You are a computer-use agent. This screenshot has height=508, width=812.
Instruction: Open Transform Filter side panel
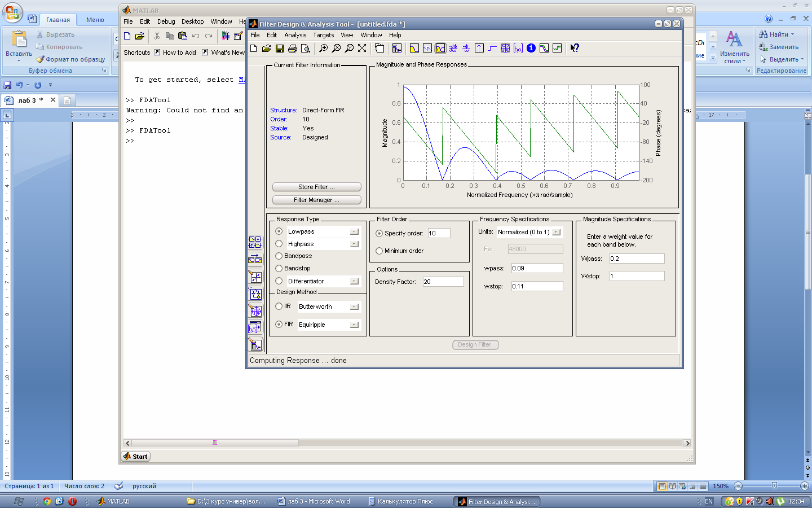tap(255, 259)
